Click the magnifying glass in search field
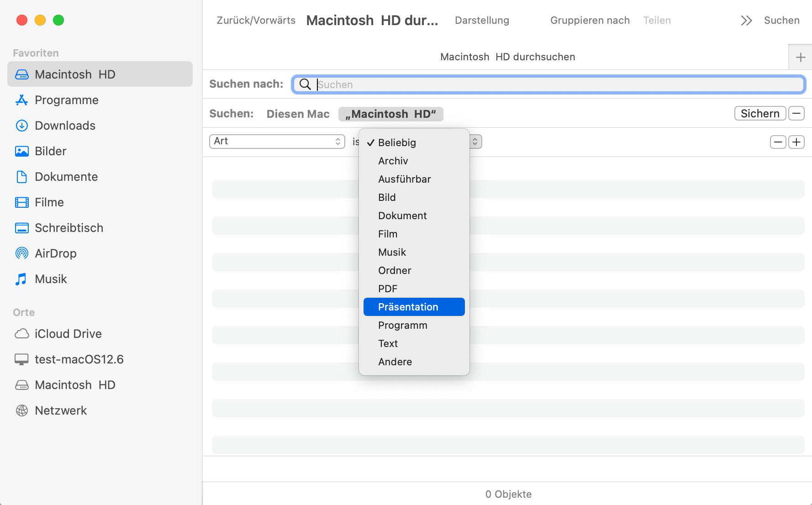 [x=305, y=84]
